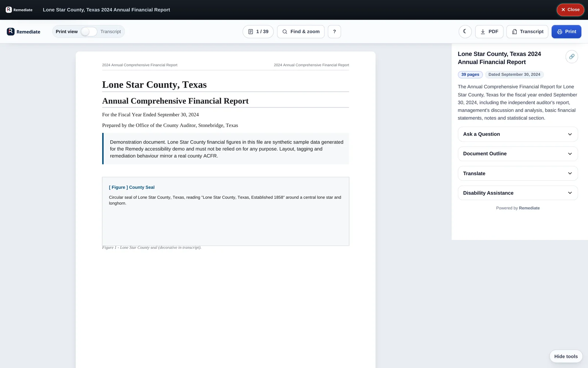Click the Dated September 30, 2024 badge
The height and width of the screenshot is (368, 588).
(x=514, y=75)
